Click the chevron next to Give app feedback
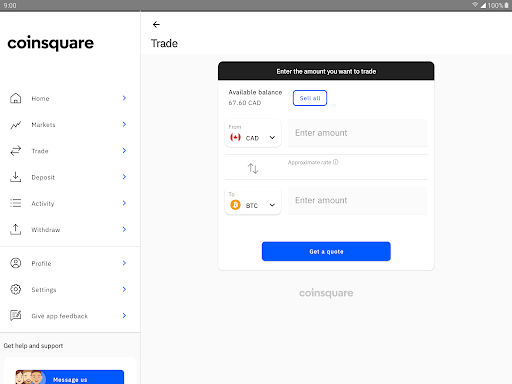The height and width of the screenshot is (384, 512). 124,315
